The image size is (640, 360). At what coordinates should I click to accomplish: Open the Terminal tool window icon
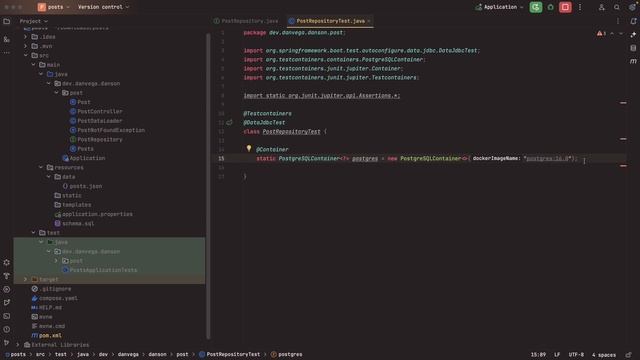7,316
